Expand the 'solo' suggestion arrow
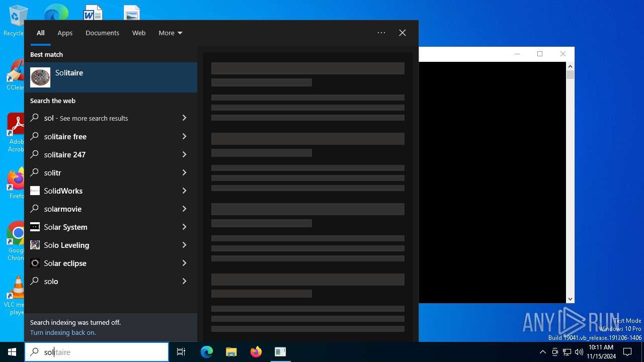Screen dimensions: 644x362 point(184,281)
